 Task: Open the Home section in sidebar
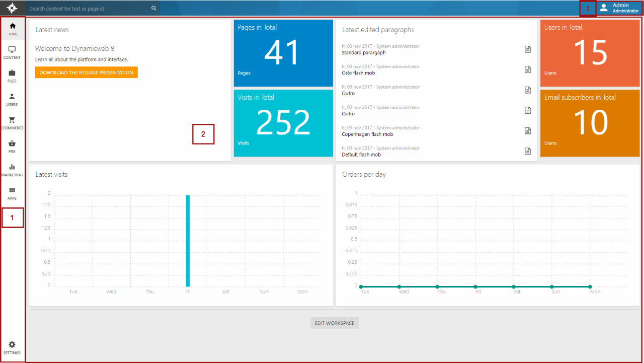(13, 29)
